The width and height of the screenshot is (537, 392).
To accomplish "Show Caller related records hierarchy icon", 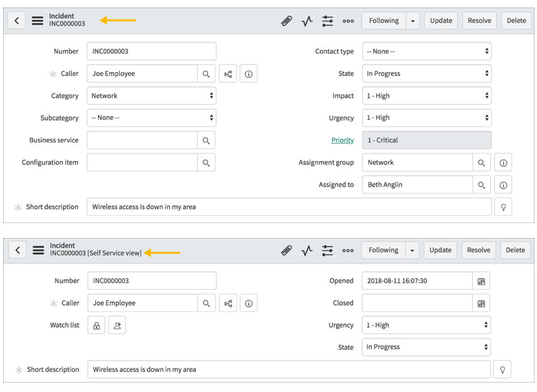I will pyautogui.click(x=227, y=73).
